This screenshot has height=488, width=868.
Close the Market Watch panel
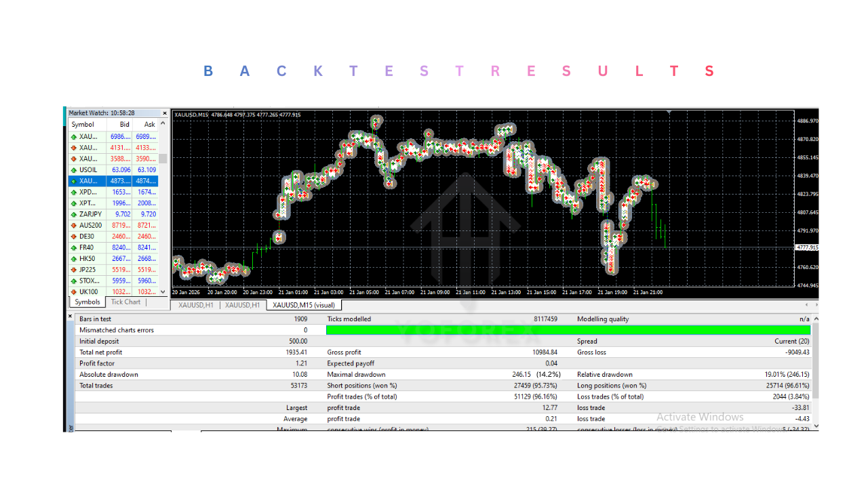165,113
